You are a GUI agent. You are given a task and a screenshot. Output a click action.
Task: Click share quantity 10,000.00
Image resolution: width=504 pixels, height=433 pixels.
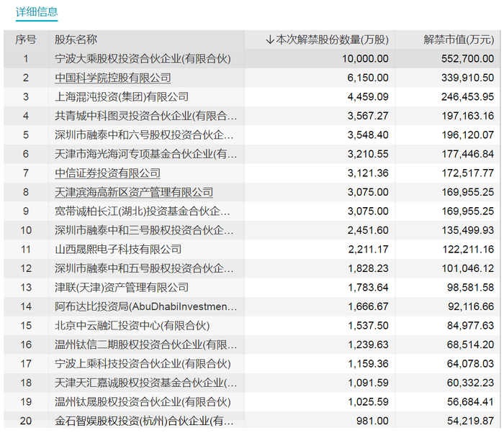click(x=365, y=59)
